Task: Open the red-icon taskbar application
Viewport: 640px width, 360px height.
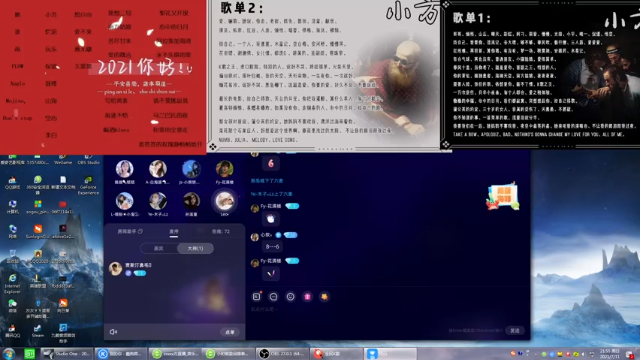Action: point(336,353)
